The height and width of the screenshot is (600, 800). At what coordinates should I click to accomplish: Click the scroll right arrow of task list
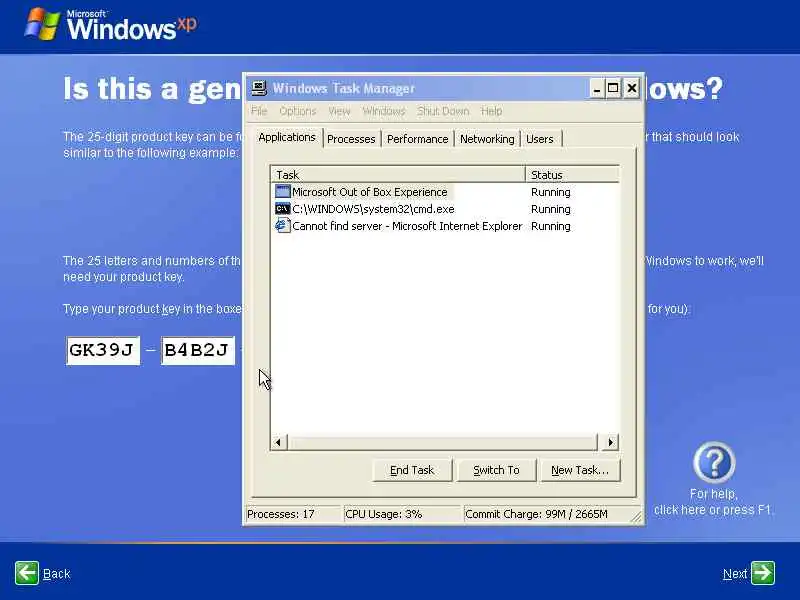pyautogui.click(x=610, y=442)
